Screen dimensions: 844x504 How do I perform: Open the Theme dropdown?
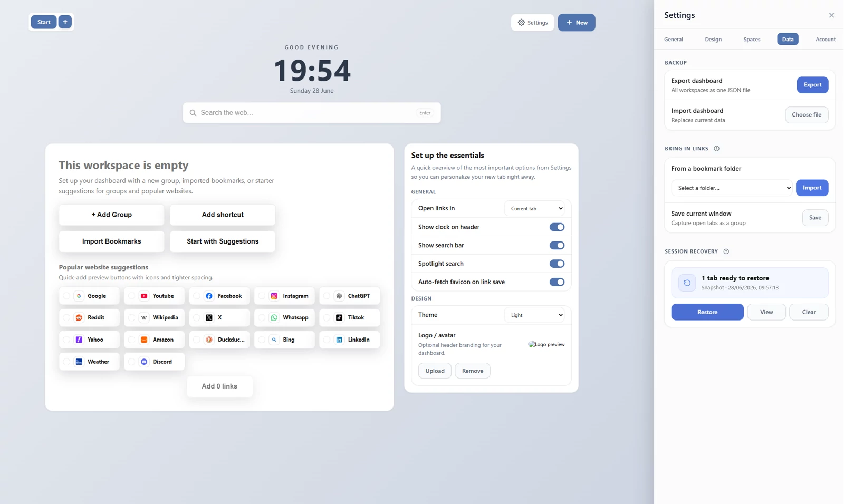(534, 315)
